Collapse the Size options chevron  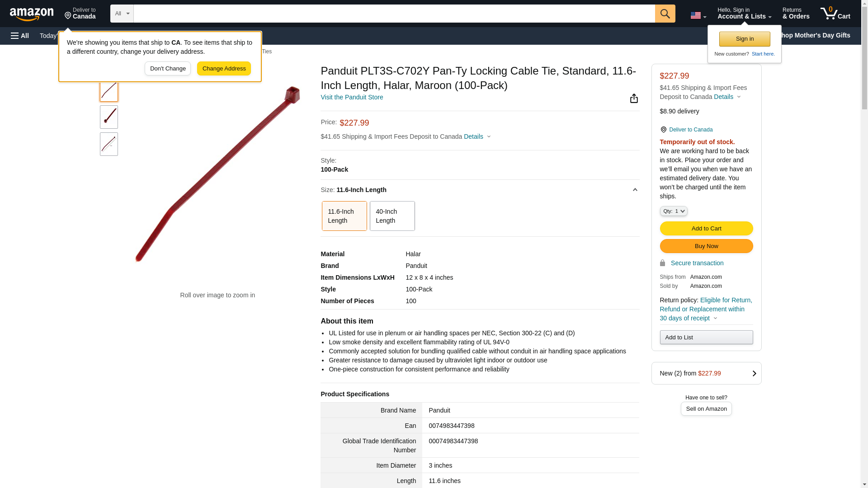click(635, 190)
